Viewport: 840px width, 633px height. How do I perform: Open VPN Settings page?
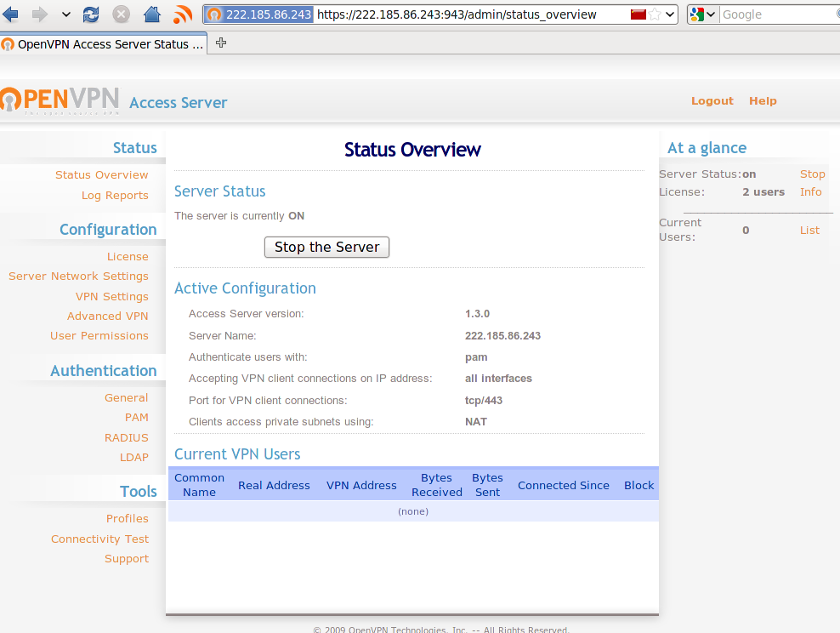112,296
